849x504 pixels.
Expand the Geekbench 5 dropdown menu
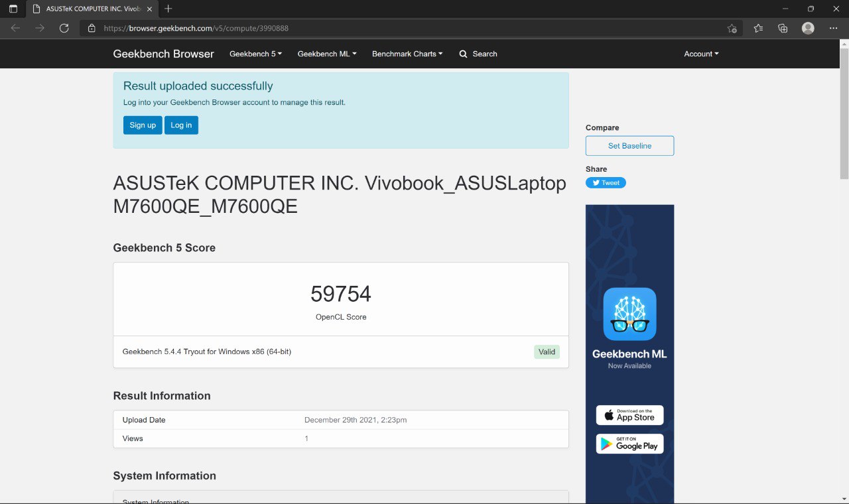point(255,54)
